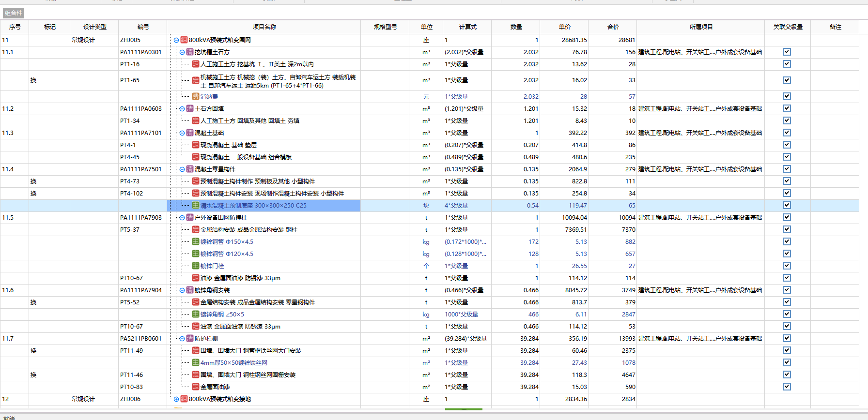Click the 备注 column header

[835, 27]
